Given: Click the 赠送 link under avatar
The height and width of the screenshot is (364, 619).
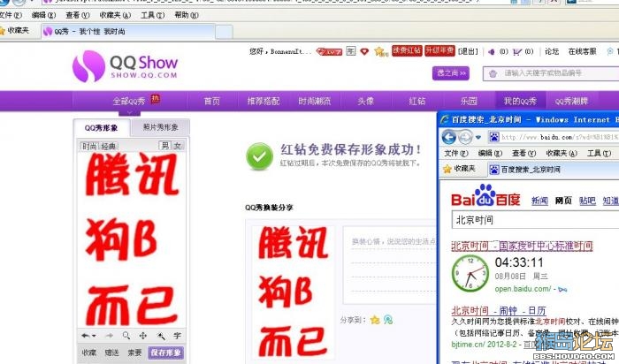Looking at the screenshot, I should point(111,353).
